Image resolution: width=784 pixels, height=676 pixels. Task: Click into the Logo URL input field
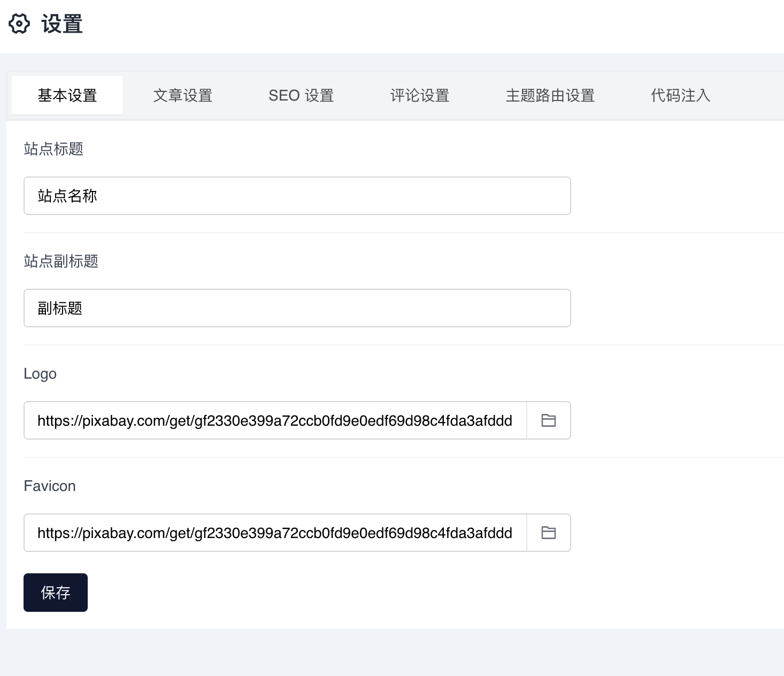coord(275,420)
